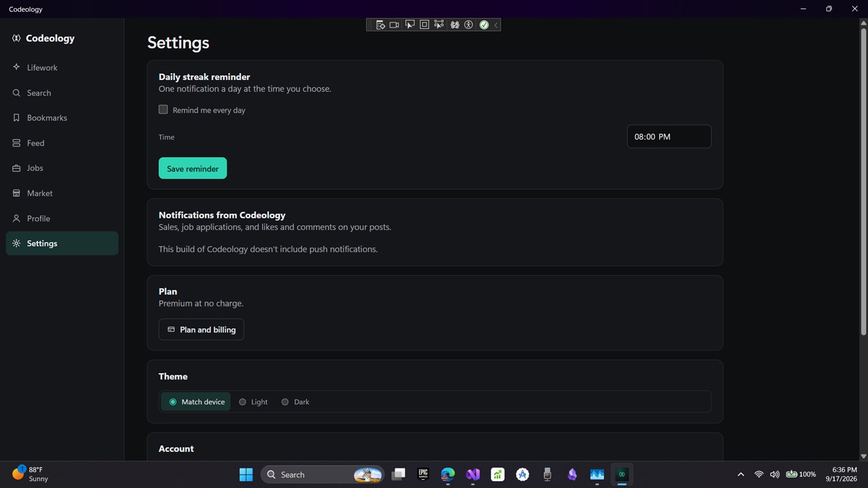The image size is (868, 488).
Task: Click the layout adorners square icon in debug toolbar
Action: (x=424, y=25)
